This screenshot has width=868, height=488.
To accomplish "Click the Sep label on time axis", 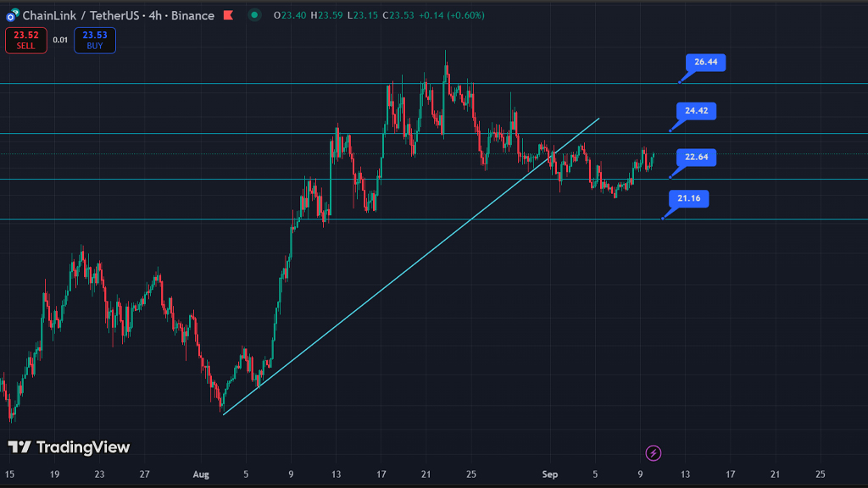I will pos(550,474).
